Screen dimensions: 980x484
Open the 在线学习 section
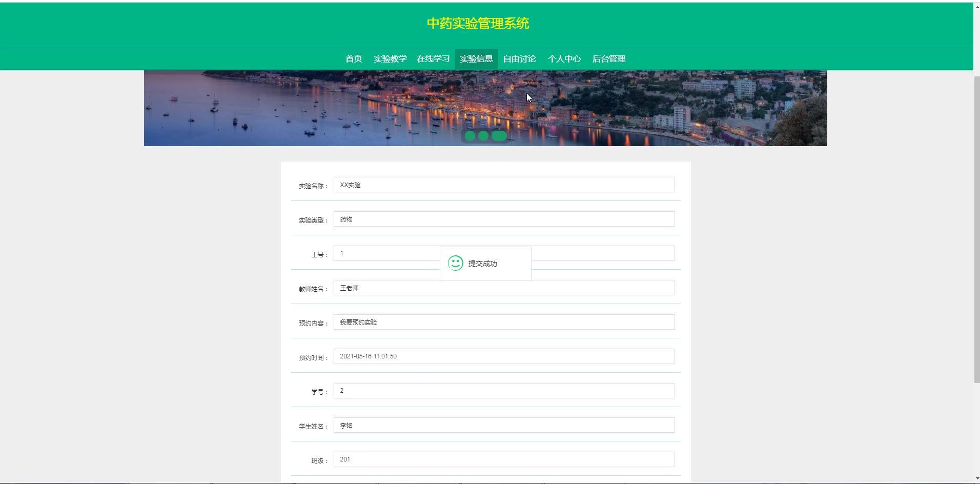pos(433,59)
